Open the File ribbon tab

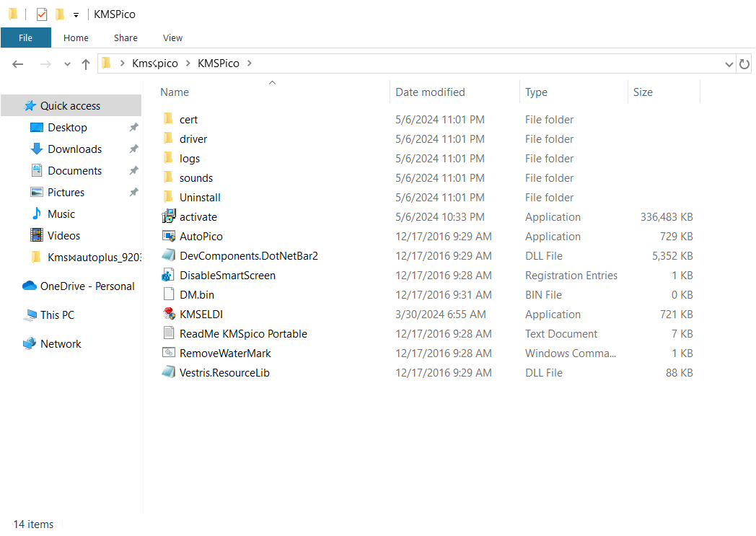[x=25, y=38]
